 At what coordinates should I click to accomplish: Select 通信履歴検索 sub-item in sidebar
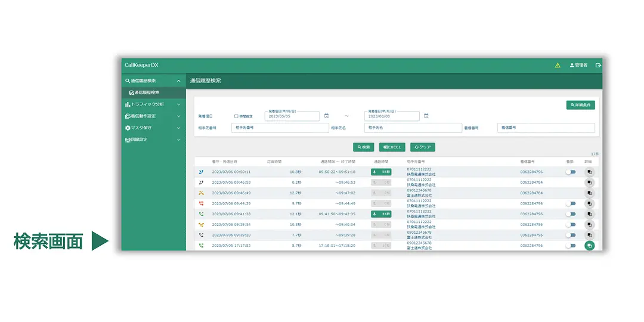point(147,93)
